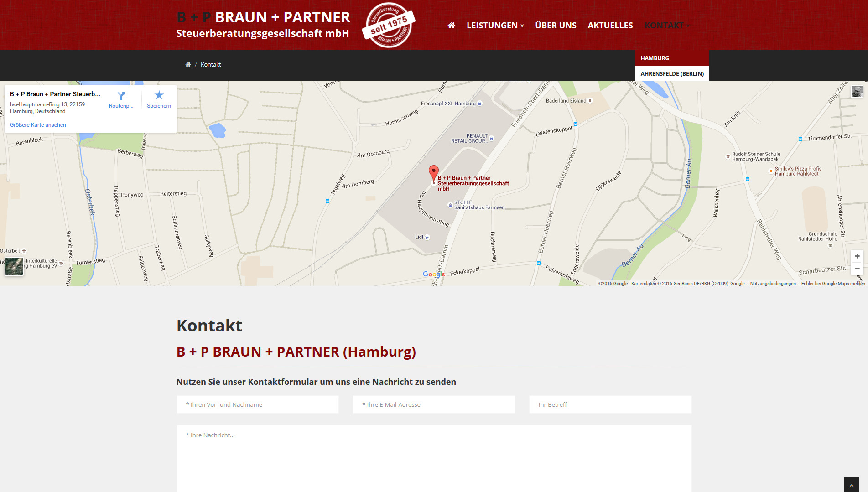The height and width of the screenshot is (492, 868).
Task: Select Ahrensfelde (Berlin) submenu entry
Action: point(672,73)
